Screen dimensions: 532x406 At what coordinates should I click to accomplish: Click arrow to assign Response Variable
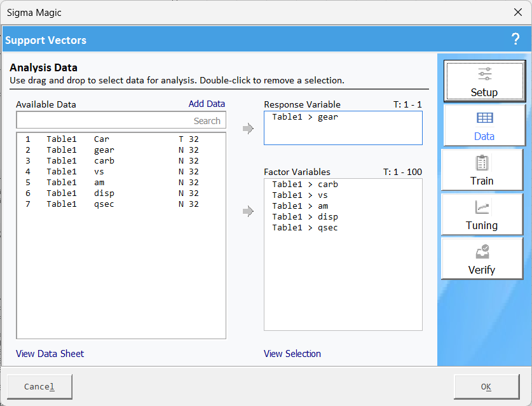pyautogui.click(x=248, y=129)
